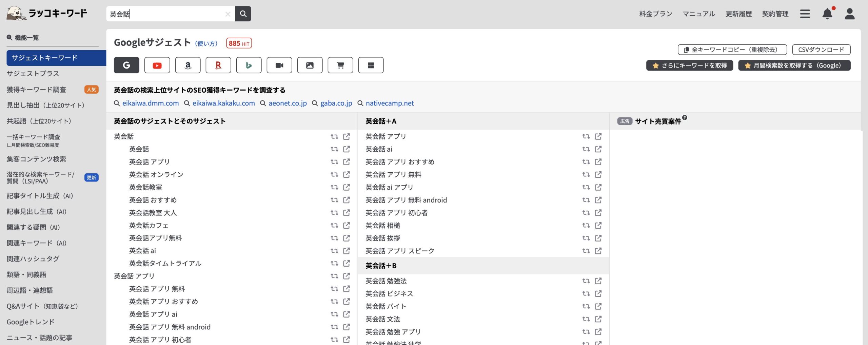Switch to YouTube suggest source

(x=157, y=65)
